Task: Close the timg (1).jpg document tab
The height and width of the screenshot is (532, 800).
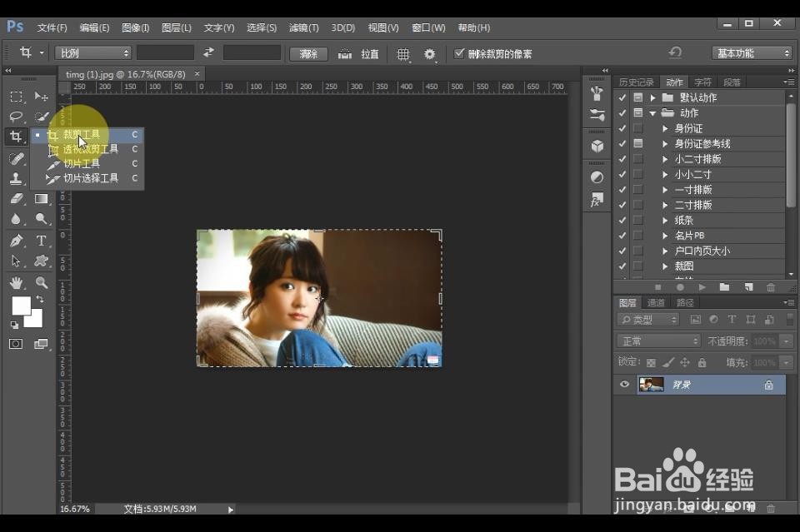Action: pos(197,74)
